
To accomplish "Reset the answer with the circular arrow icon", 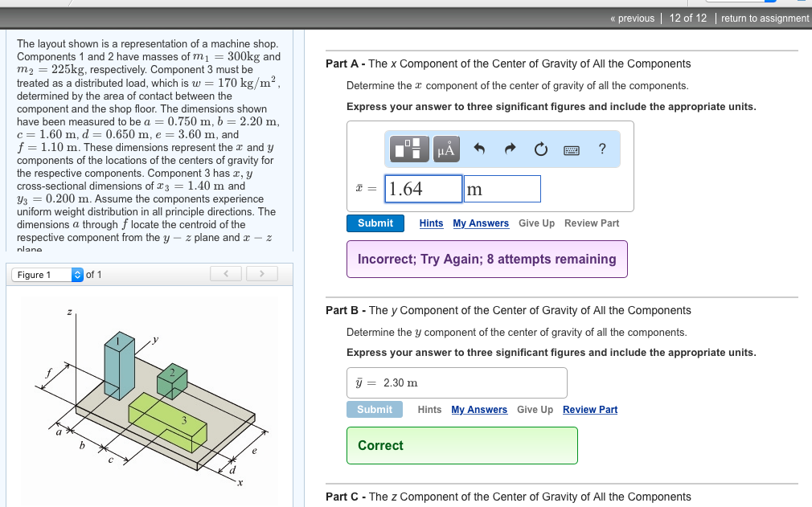I will point(540,149).
